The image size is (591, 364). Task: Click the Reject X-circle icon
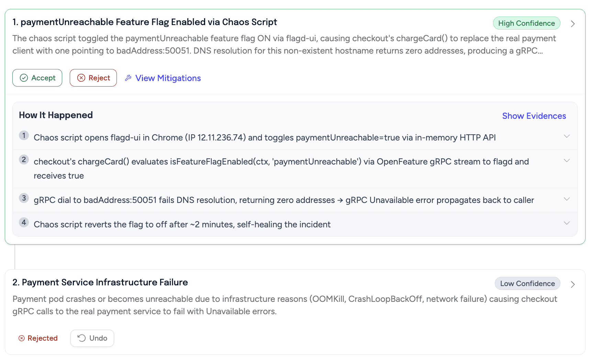pos(81,78)
